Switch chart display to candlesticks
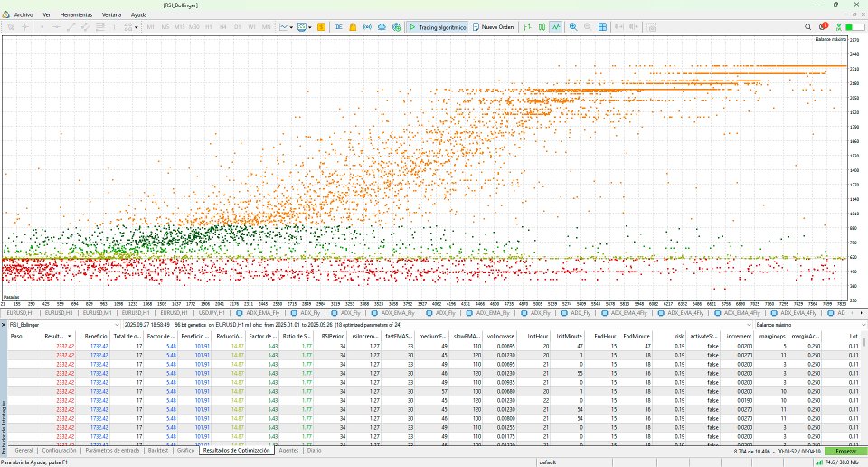The image size is (868, 467). (541, 27)
